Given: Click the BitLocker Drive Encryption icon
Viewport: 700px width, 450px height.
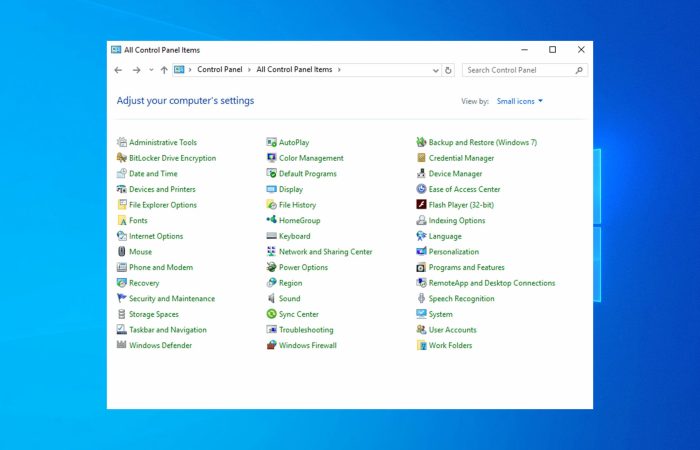Looking at the screenshot, I should 121,158.
